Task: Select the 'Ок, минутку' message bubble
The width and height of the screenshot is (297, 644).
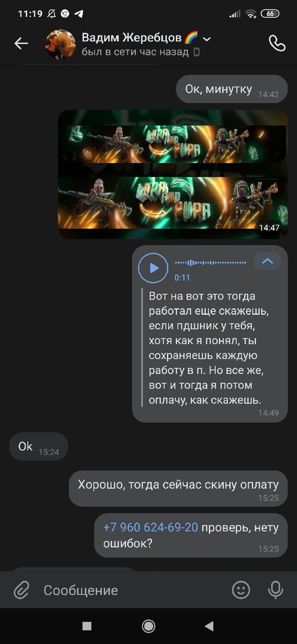Action: pos(231,89)
